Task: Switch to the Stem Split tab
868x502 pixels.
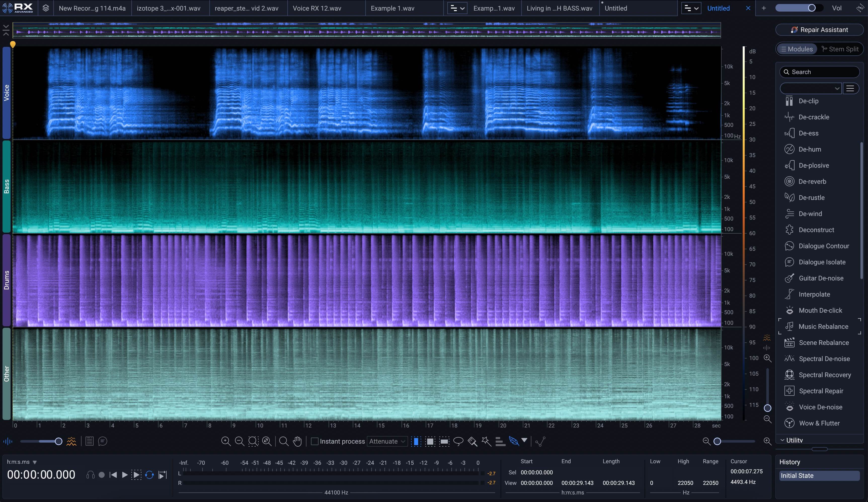Action: point(840,49)
